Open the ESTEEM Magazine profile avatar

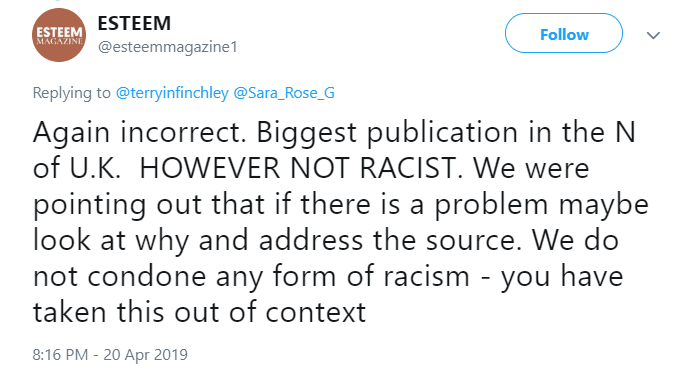click(59, 35)
